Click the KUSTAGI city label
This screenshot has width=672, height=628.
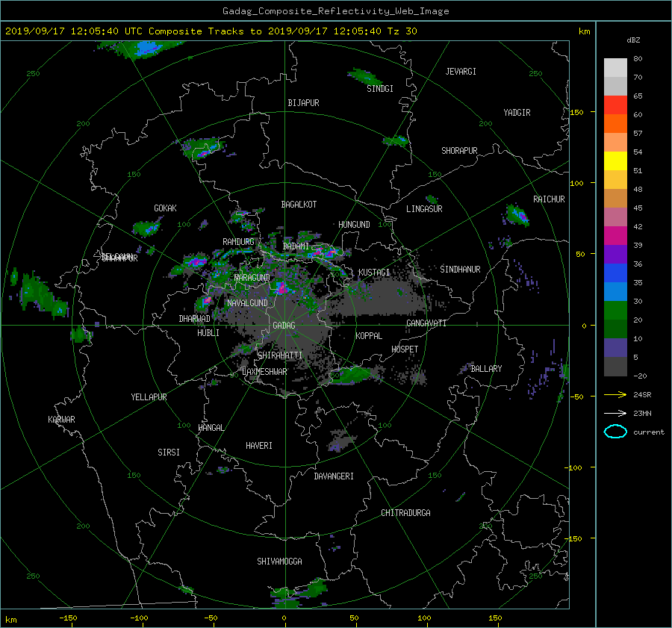(374, 273)
